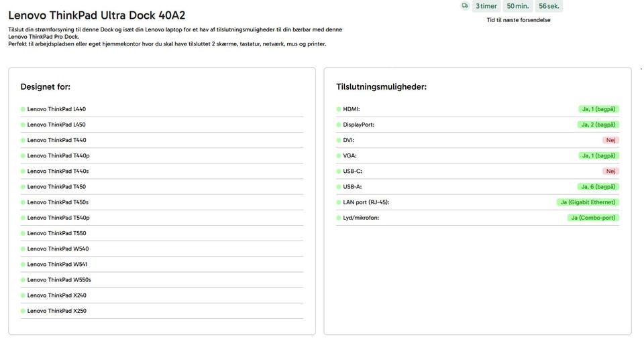
Task: Click the '3 timer' countdown badge
Action: point(486,6)
